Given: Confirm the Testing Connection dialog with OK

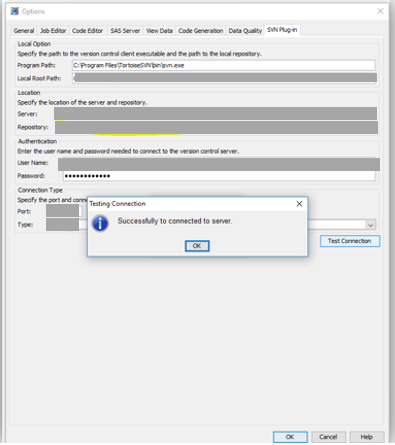Looking at the screenshot, I should [x=197, y=246].
